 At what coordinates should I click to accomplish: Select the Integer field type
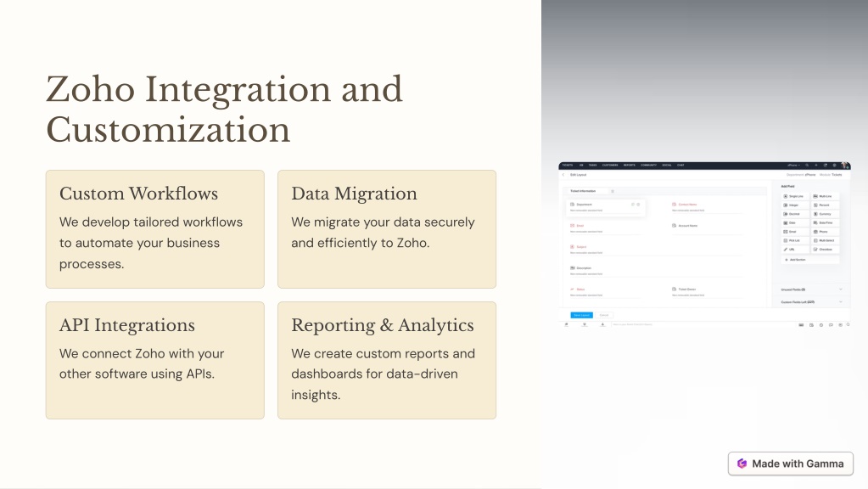[794, 205]
